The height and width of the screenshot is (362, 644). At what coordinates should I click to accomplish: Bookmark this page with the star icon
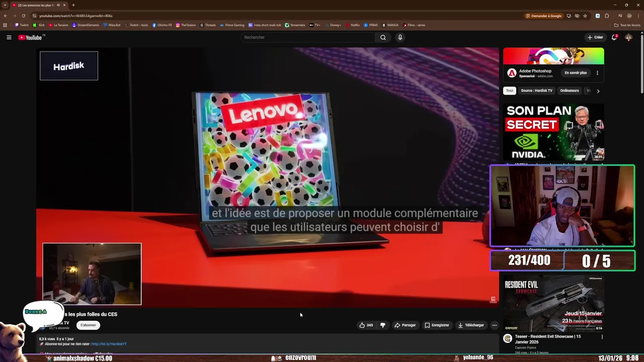585,16
